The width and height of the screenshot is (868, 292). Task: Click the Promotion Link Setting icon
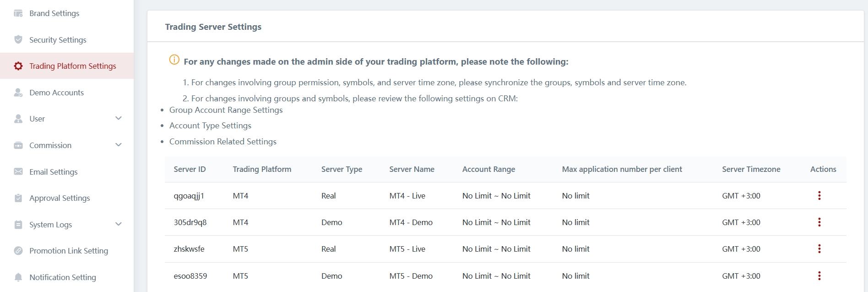[x=18, y=251]
